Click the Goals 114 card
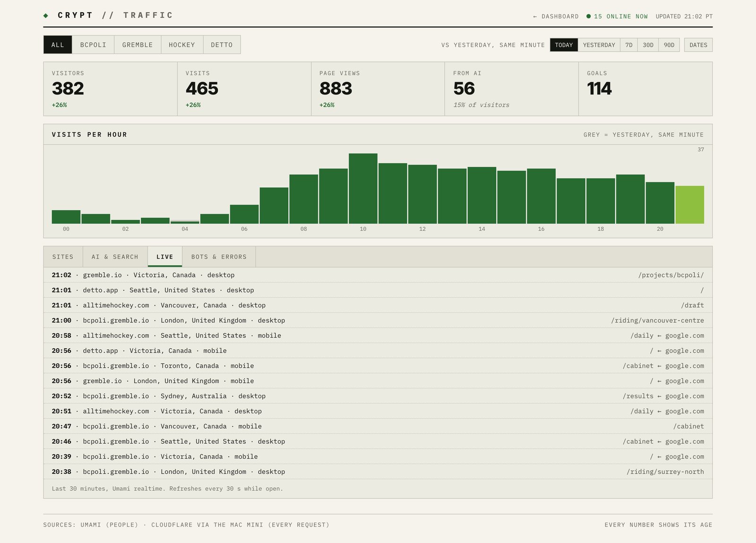756x543 pixels. (x=645, y=89)
